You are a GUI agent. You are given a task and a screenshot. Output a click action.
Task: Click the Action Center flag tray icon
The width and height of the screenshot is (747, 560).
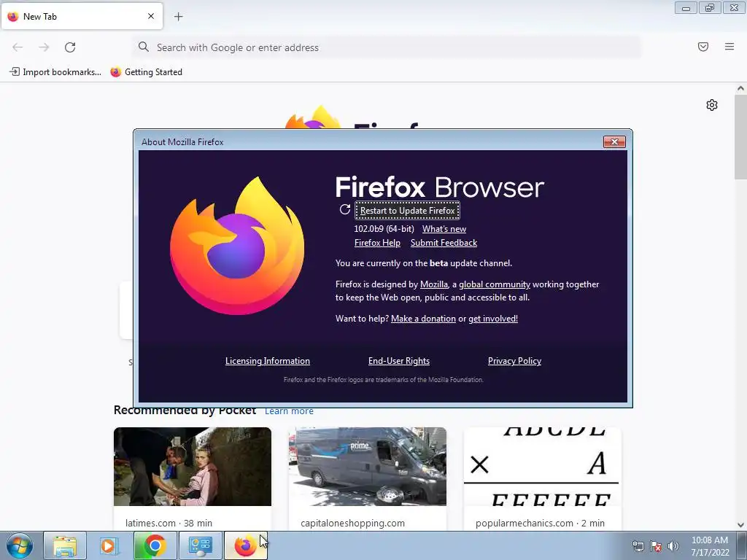pos(656,546)
